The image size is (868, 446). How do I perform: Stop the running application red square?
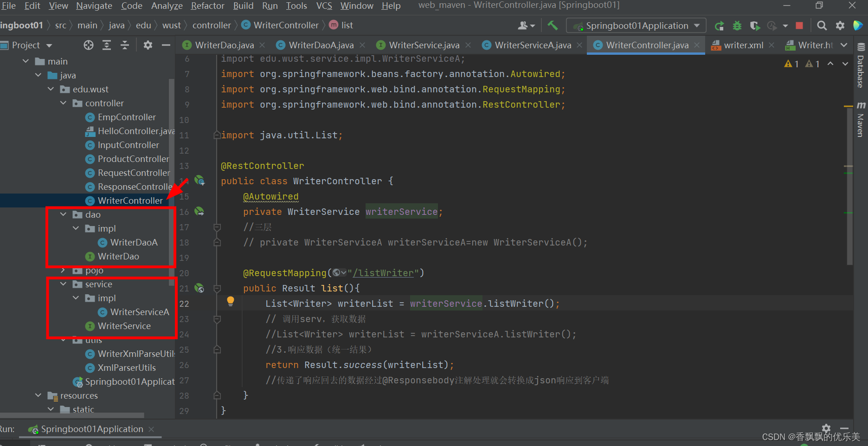coord(799,26)
